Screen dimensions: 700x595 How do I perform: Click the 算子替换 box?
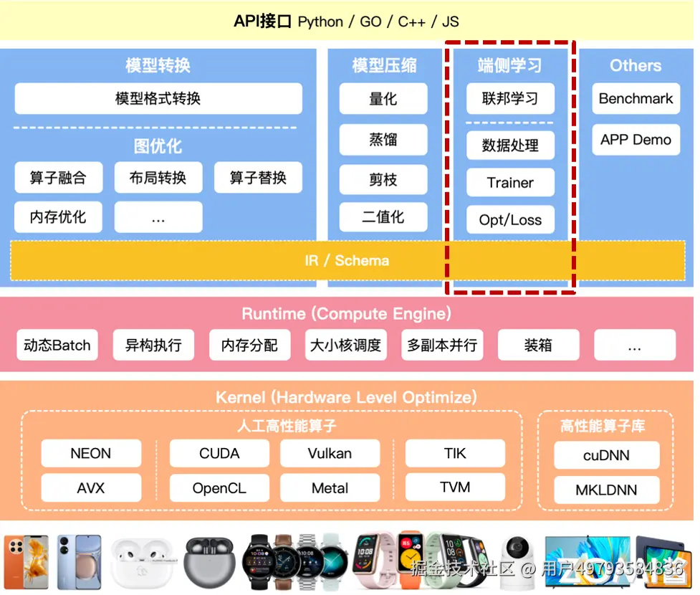(258, 177)
